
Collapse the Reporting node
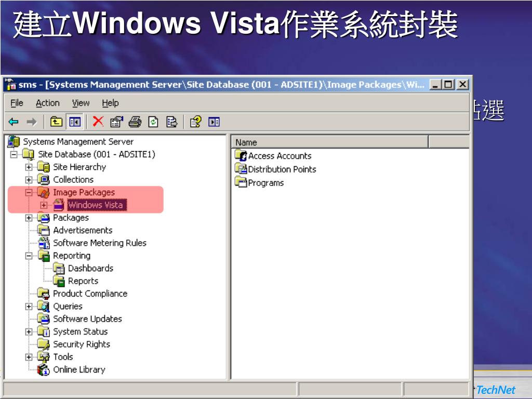29,256
